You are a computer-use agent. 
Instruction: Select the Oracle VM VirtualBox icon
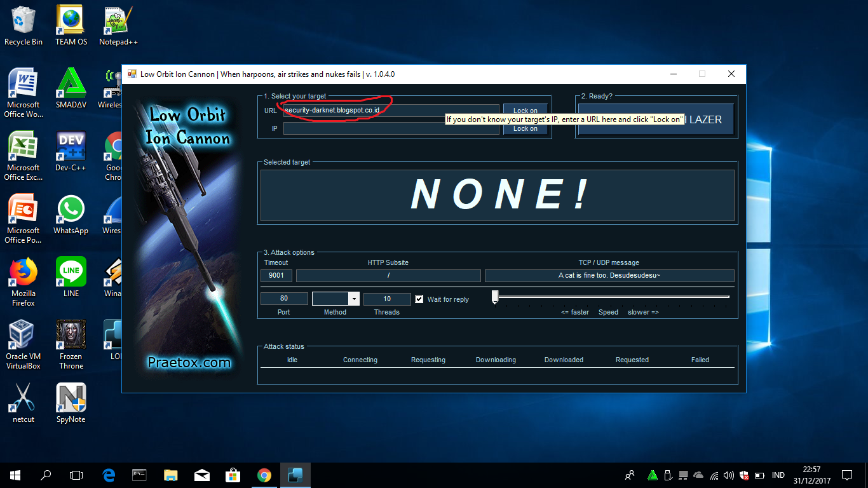pyautogui.click(x=24, y=344)
